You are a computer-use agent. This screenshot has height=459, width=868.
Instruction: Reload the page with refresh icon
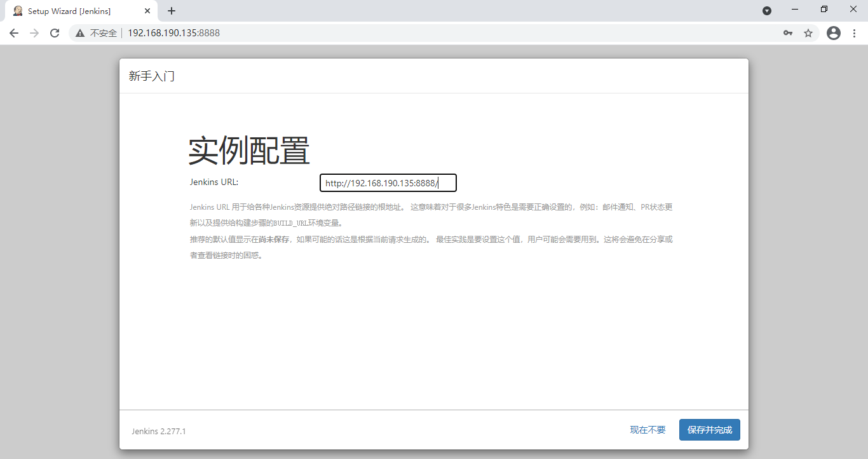55,33
